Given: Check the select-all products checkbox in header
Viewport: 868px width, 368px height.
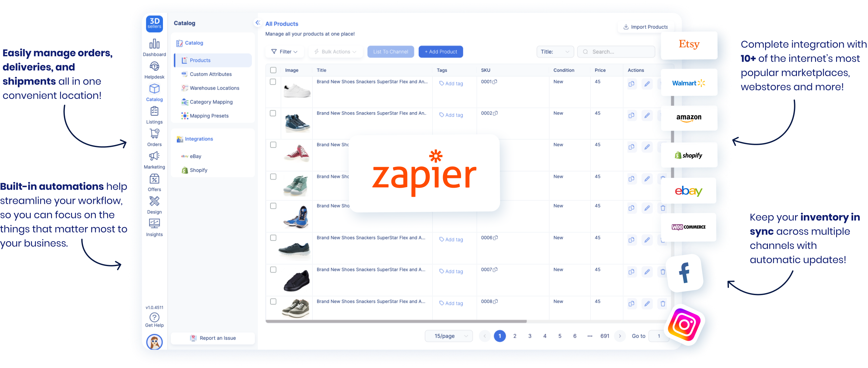Looking at the screenshot, I should (273, 70).
